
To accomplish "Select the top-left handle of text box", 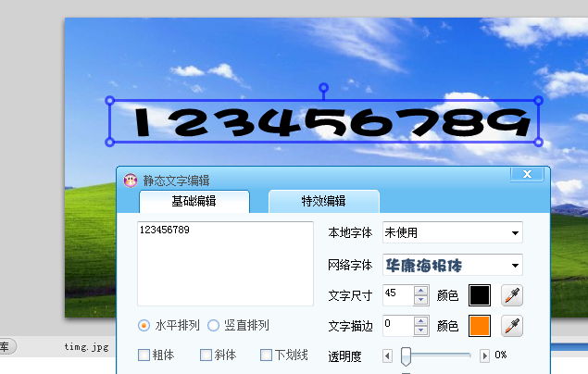I will tap(109, 100).
